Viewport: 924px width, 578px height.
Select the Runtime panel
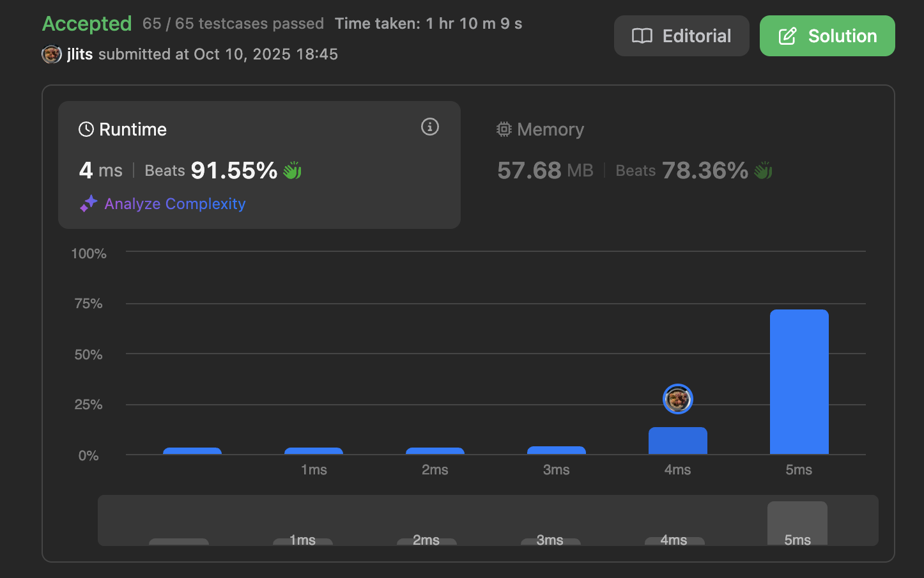tap(259, 165)
